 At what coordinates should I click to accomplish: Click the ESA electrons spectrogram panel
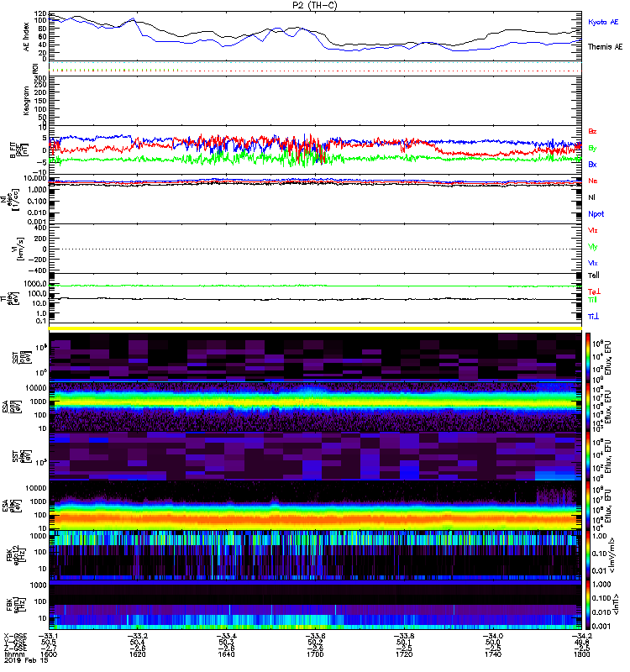(315, 506)
